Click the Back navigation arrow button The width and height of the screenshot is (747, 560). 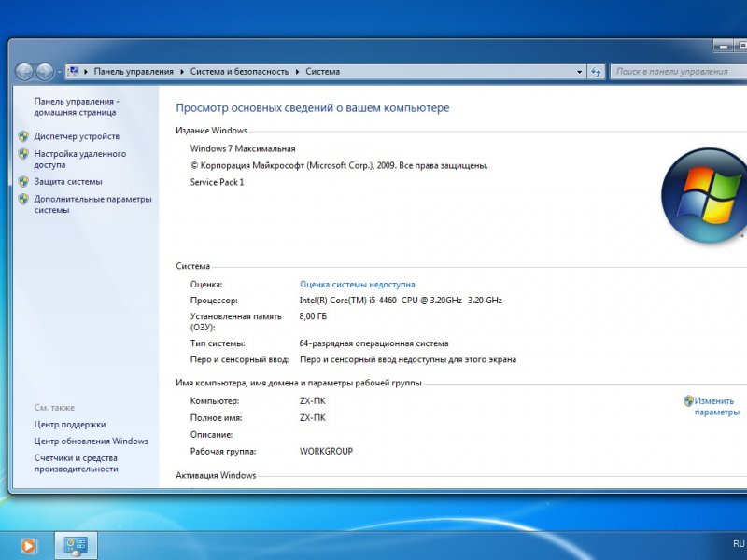(24, 72)
